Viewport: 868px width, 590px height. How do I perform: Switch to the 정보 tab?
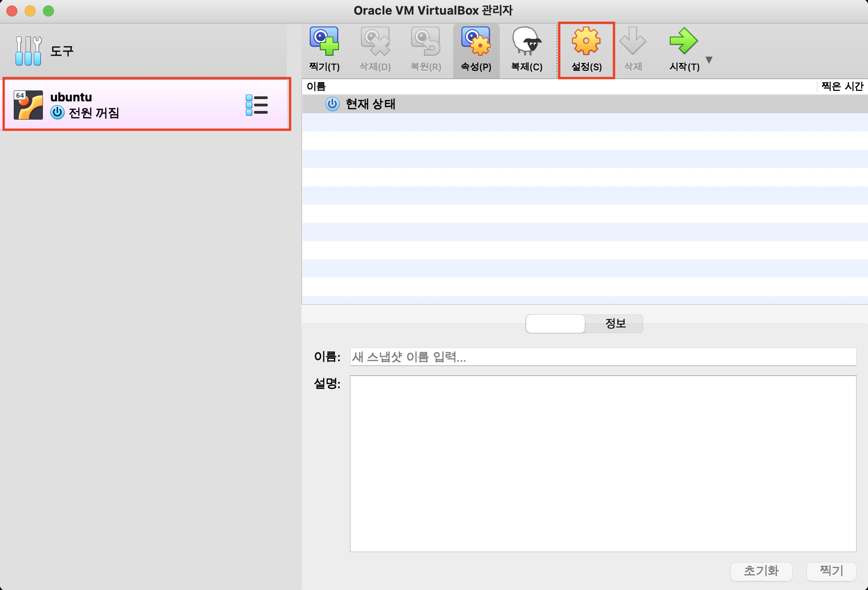(614, 323)
